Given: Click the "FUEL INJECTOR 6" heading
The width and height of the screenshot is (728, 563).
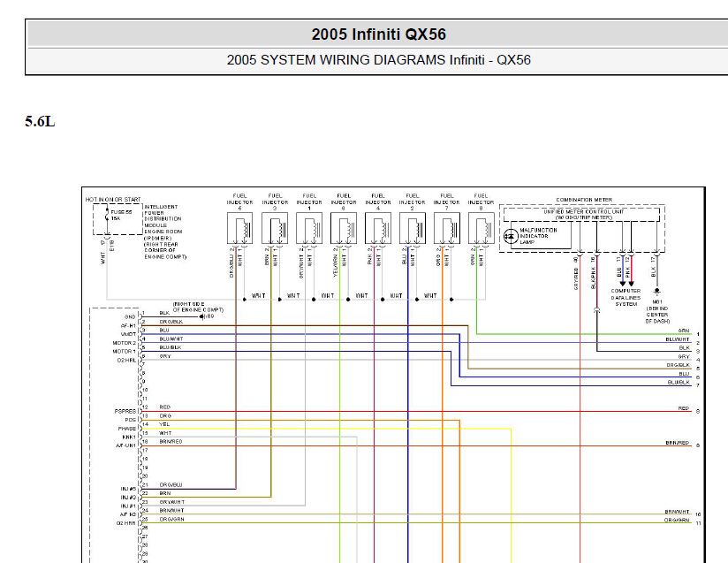Looking at the screenshot, I should pyautogui.click(x=240, y=202).
